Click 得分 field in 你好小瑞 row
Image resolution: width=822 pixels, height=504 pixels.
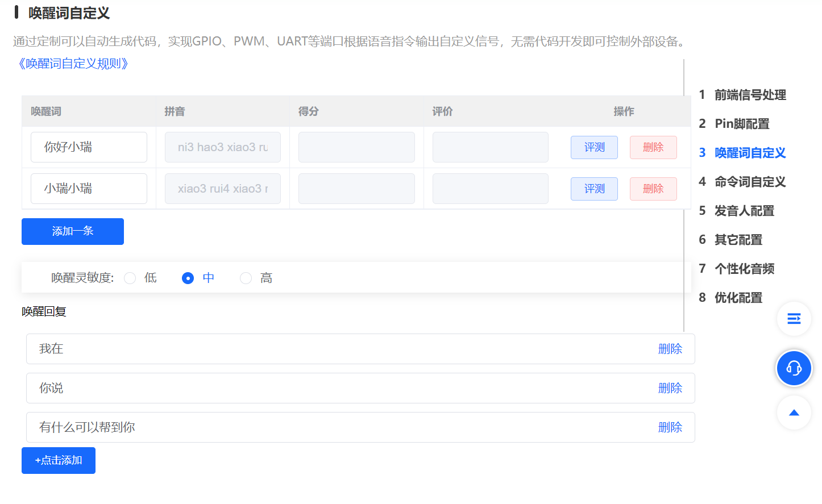356,147
